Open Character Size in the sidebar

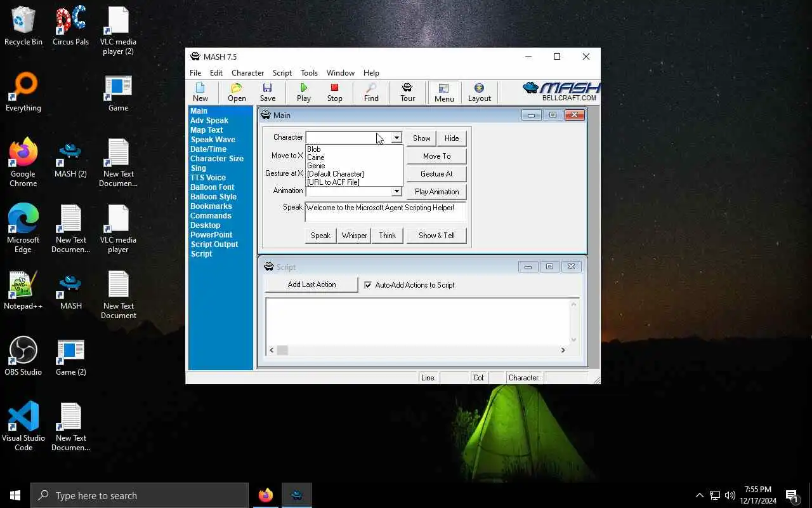[217, 159]
